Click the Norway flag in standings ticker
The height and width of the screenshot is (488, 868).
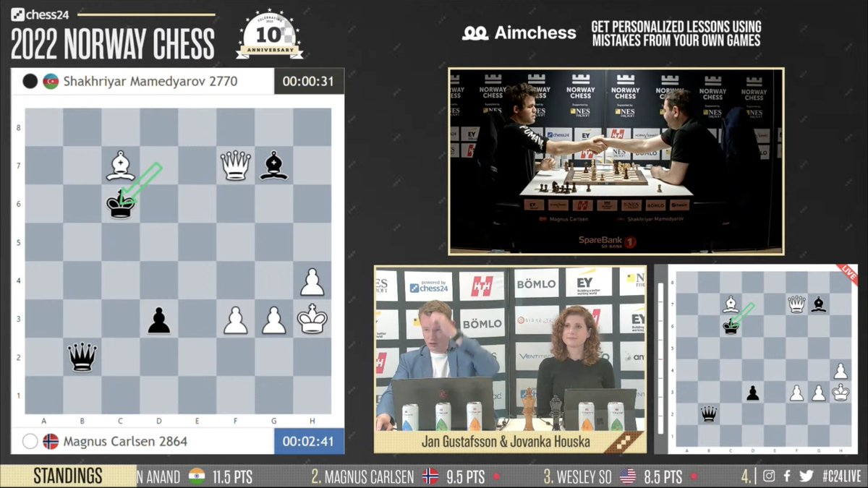[430, 476]
